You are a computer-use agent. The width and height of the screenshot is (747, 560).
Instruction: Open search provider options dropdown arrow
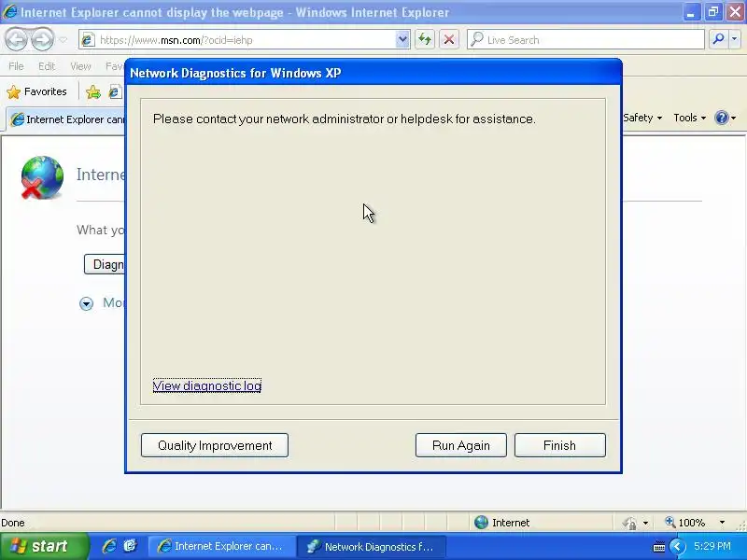click(x=734, y=39)
